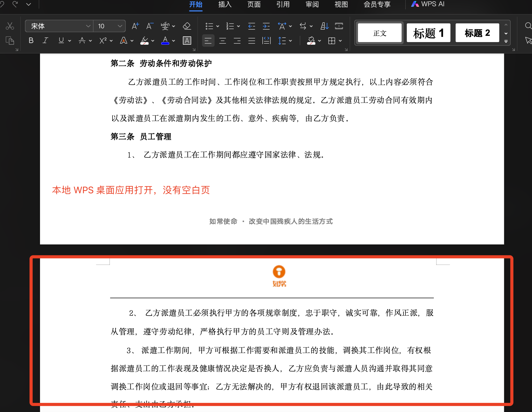Screen dimensions: 532x412
Task: Align text left
Action: [208, 41]
